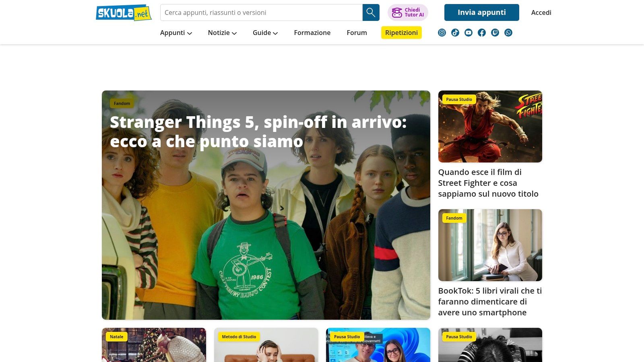
Task: Open the Street Fighter film article thumbnail
Action: pyautogui.click(x=490, y=126)
